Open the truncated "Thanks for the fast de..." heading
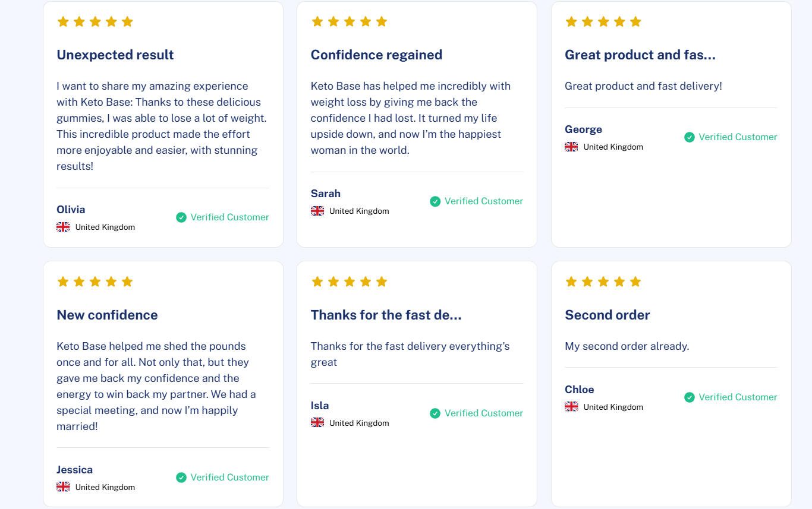Screen dimensions: 812x509 point(386,315)
